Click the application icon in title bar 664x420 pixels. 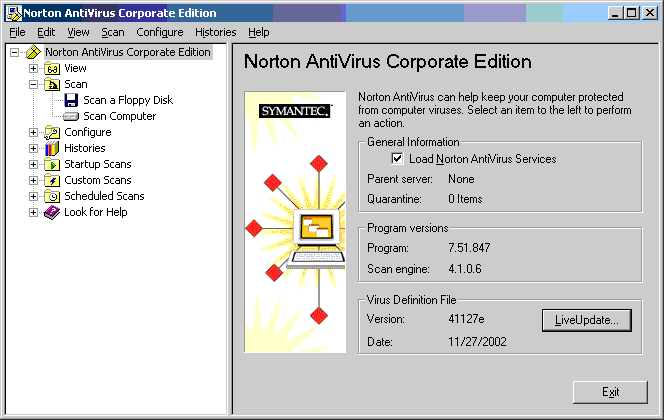pos(14,13)
